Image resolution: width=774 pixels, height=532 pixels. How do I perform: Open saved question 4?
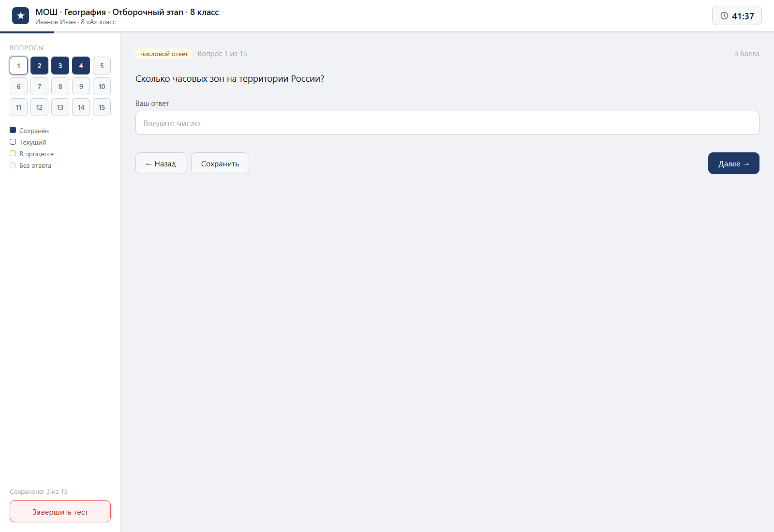click(x=81, y=66)
